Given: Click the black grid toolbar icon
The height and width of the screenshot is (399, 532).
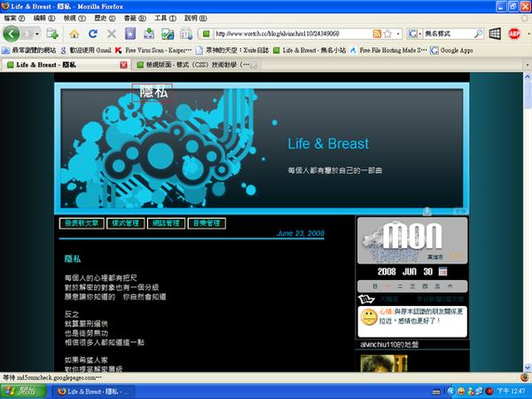Looking at the screenshot, I should pos(495,34).
